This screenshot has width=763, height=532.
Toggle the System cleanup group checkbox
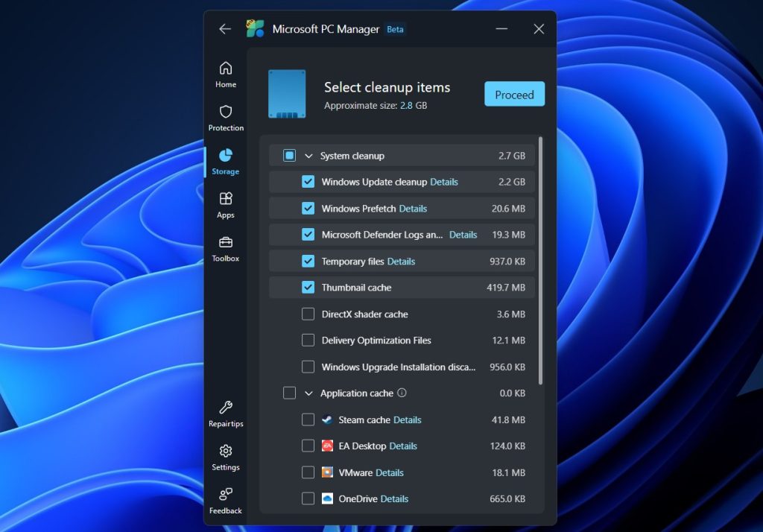(x=289, y=155)
